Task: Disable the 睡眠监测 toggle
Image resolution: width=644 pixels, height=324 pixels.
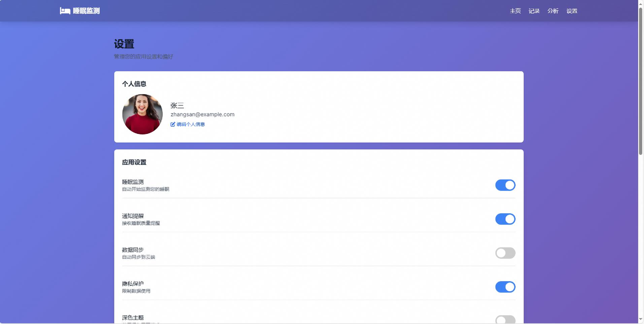Action: (505, 185)
